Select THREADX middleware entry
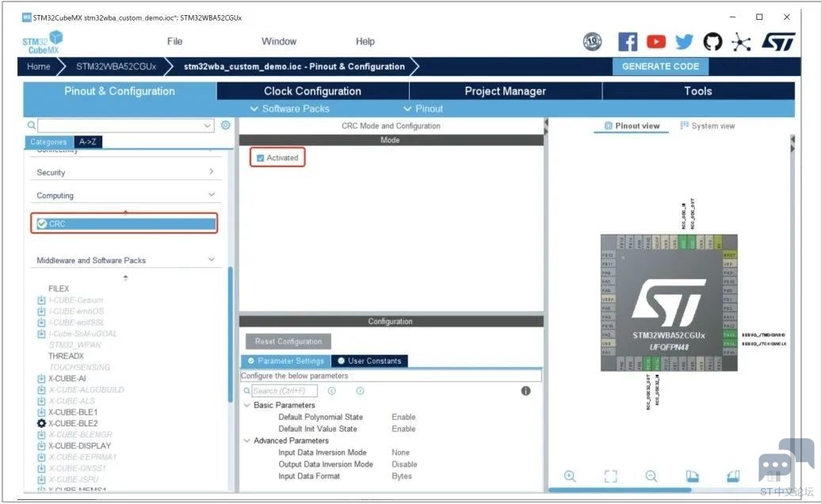The height and width of the screenshot is (504, 821). pyautogui.click(x=66, y=356)
